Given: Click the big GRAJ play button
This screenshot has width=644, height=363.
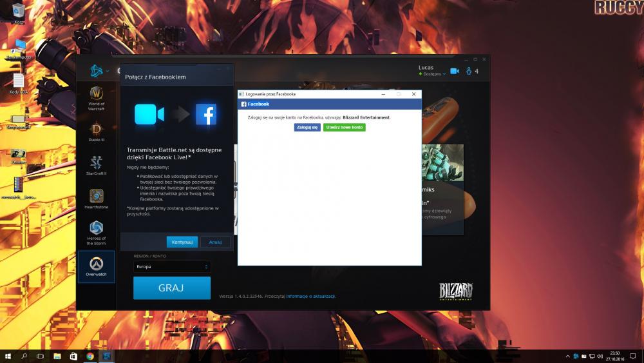Looking at the screenshot, I should (x=172, y=288).
